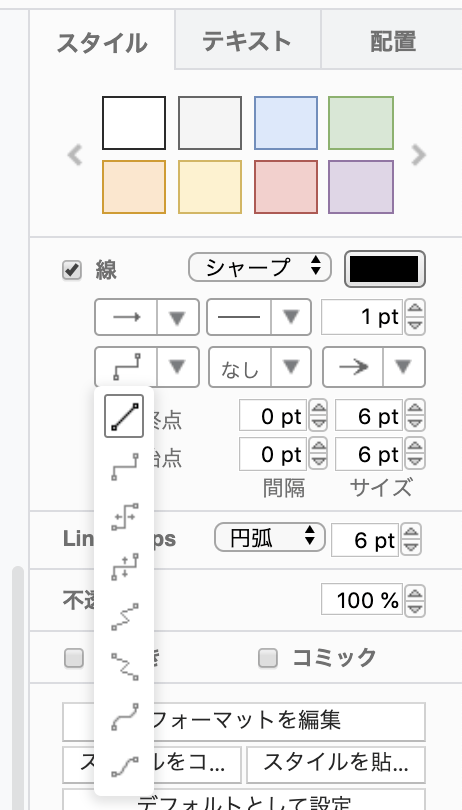Expand the なし line start dropdown

point(259,367)
